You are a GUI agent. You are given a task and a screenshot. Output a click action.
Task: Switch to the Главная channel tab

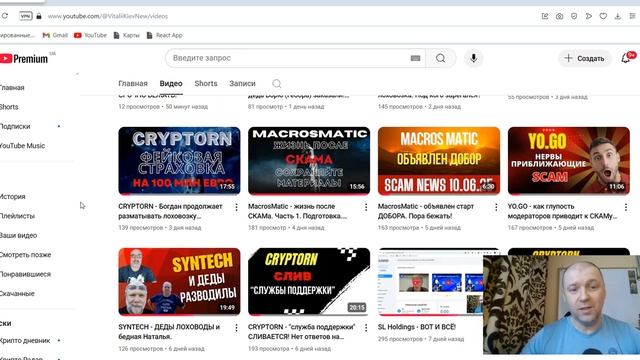click(x=133, y=83)
